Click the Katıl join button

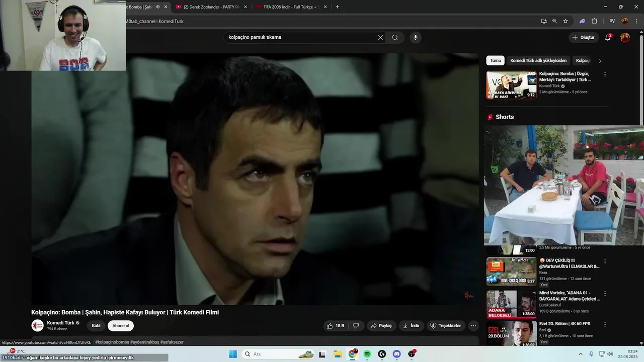pos(96,326)
